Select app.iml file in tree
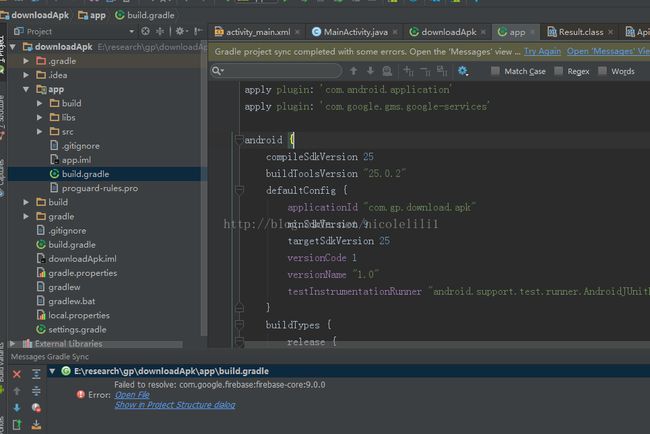 pyautogui.click(x=70, y=160)
